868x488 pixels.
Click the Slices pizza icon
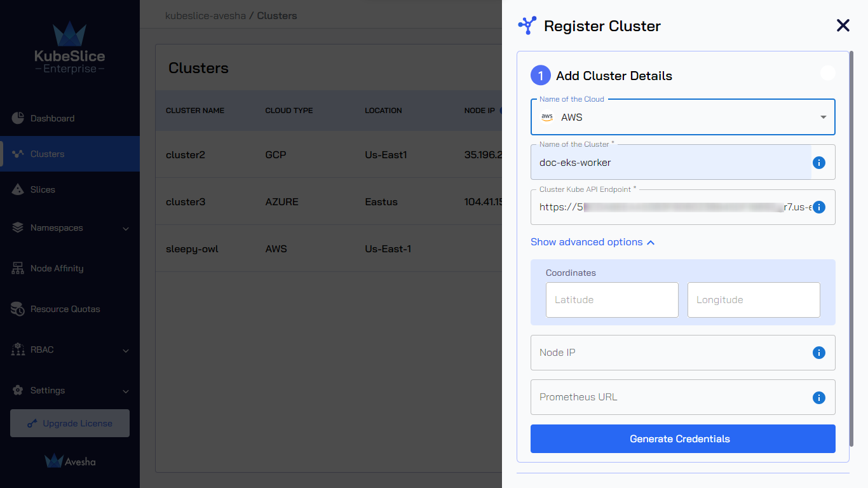[x=18, y=189]
